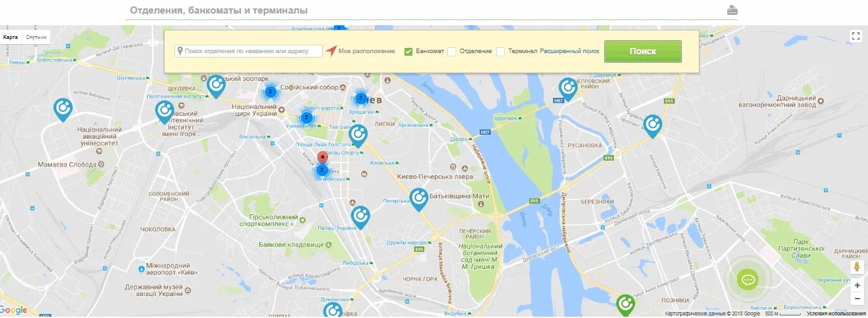Viewport: 868px width, 318px height.
Task: Click ATM pin by Палац Україна metro
Action: point(360,218)
